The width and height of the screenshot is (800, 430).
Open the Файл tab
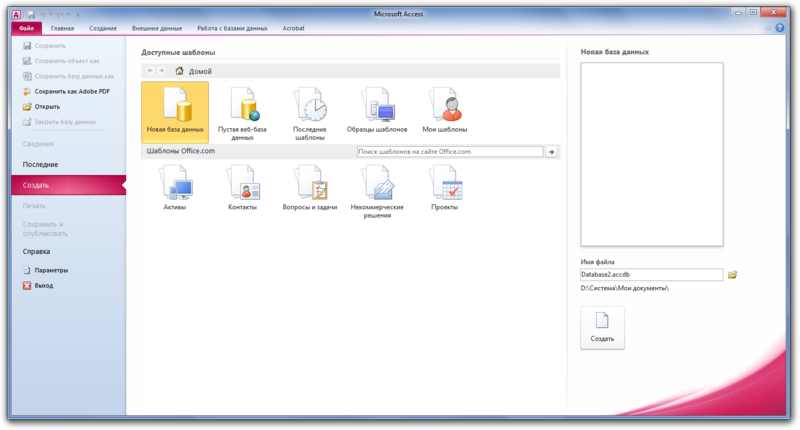click(27, 29)
